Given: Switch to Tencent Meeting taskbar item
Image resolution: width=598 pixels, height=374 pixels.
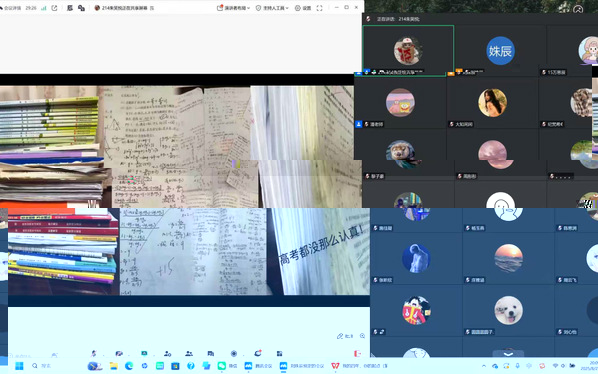Looking at the screenshot, I should (x=258, y=366).
